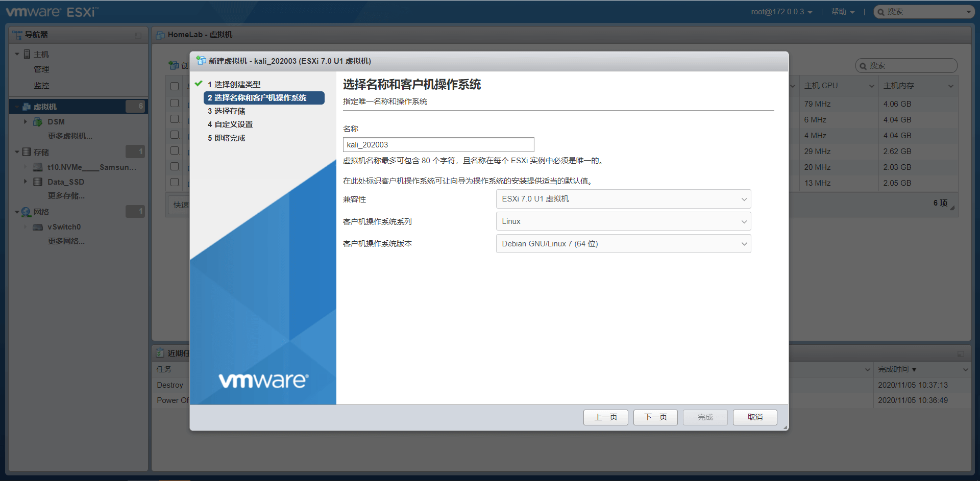Collapse the Networking tree node arrow

tap(17, 212)
